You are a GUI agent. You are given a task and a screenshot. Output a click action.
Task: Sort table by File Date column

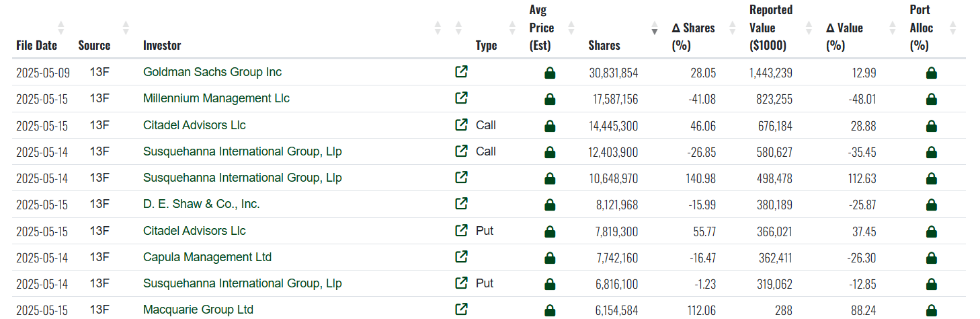click(36, 45)
